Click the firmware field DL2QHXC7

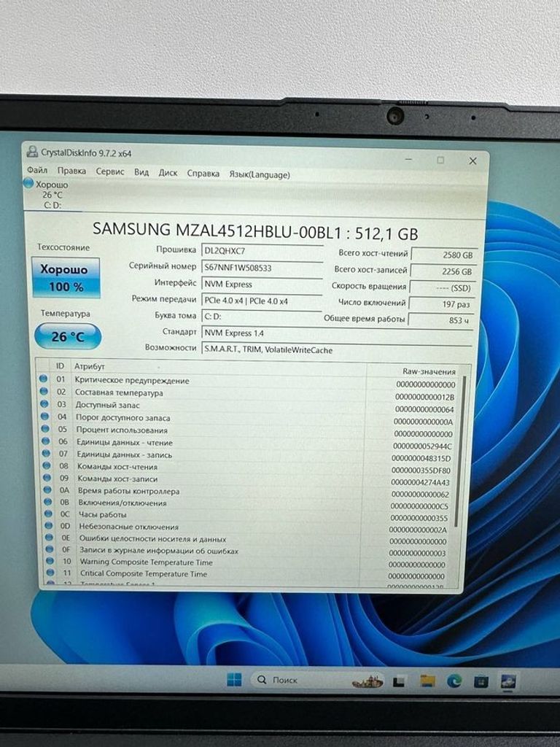tap(262, 251)
